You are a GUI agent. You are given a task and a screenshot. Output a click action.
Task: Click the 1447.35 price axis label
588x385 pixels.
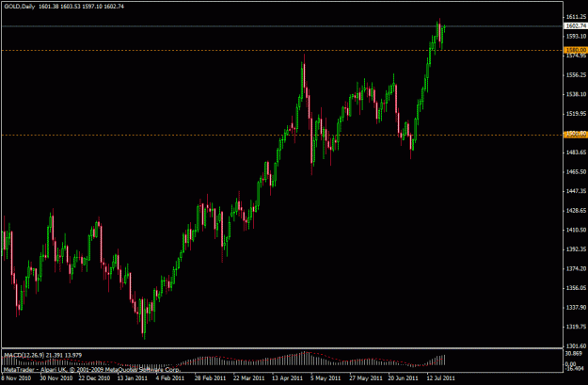577,191
